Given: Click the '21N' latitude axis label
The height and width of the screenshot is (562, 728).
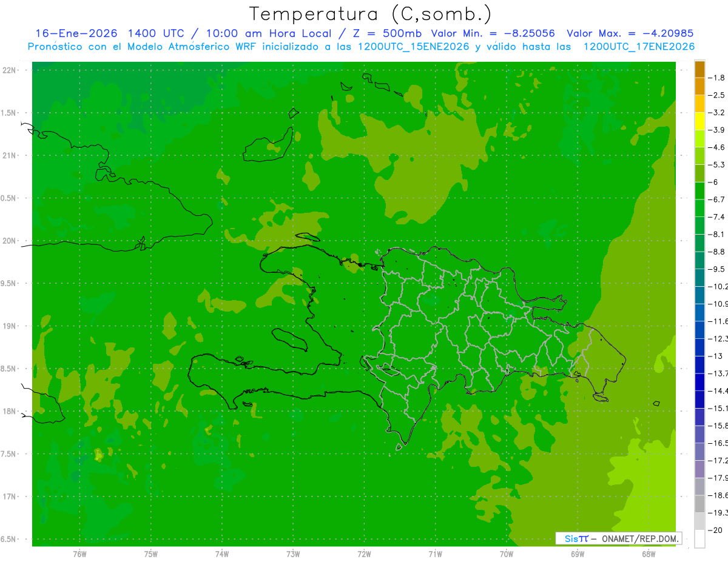Looking at the screenshot, I should click(x=10, y=156).
